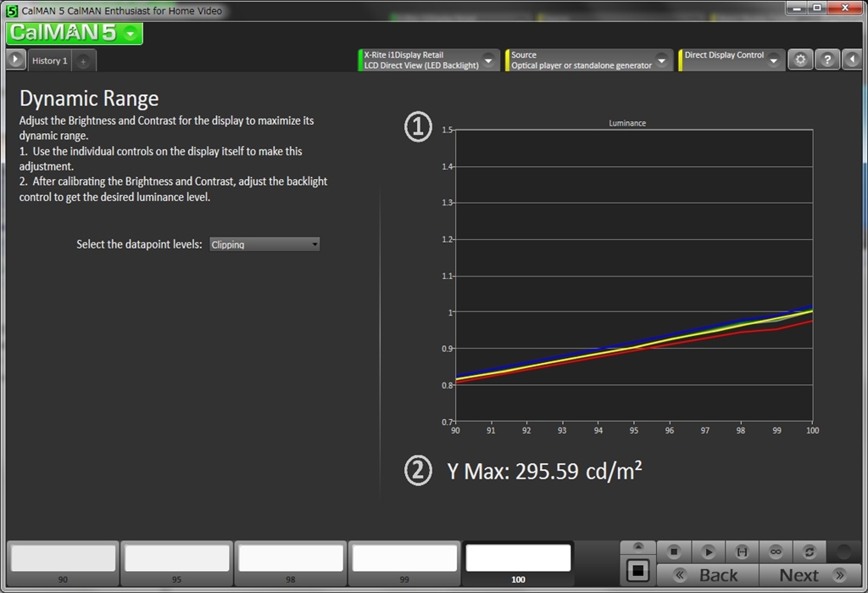Select the 90 percent white pattern swatch
Viewport: 868px width, 593px height.
point(63,563)
